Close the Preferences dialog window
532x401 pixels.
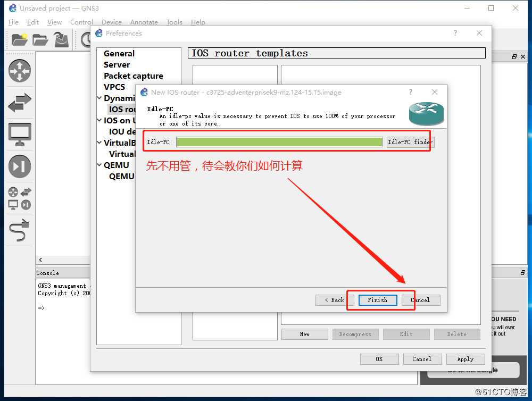point(479,33)
